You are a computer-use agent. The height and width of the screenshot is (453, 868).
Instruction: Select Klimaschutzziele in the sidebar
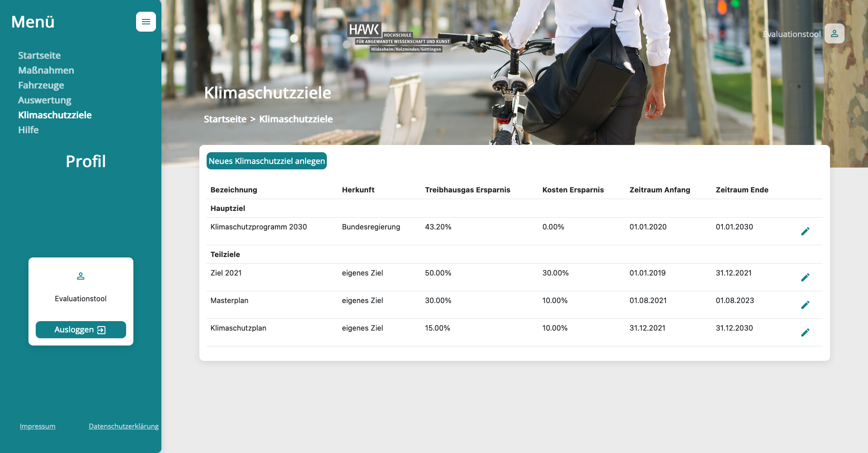click(55, 115)
